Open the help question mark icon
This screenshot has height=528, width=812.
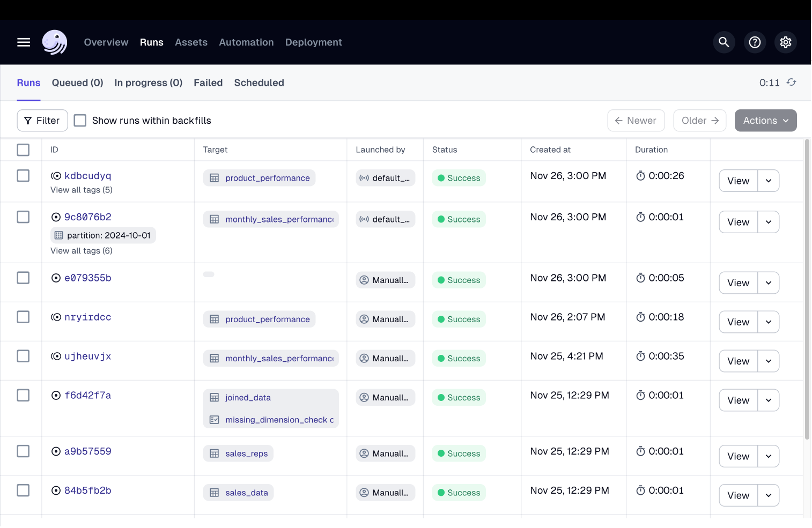point(755,42)
